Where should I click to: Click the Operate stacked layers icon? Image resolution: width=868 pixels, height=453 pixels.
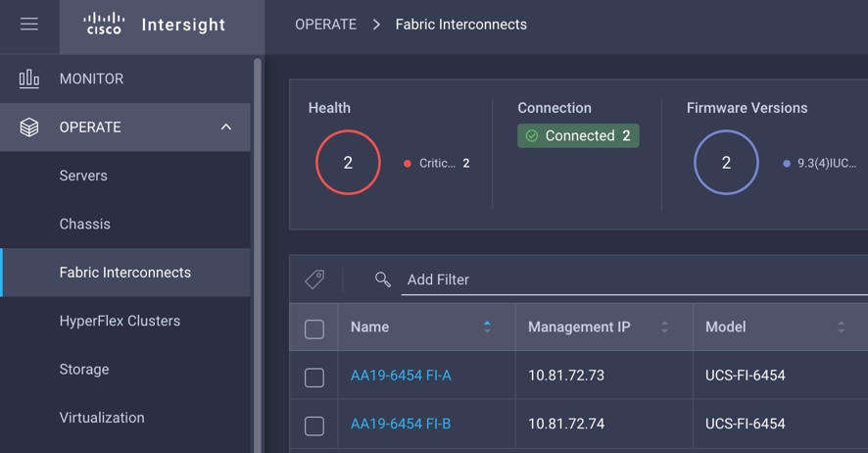[29, 127]
